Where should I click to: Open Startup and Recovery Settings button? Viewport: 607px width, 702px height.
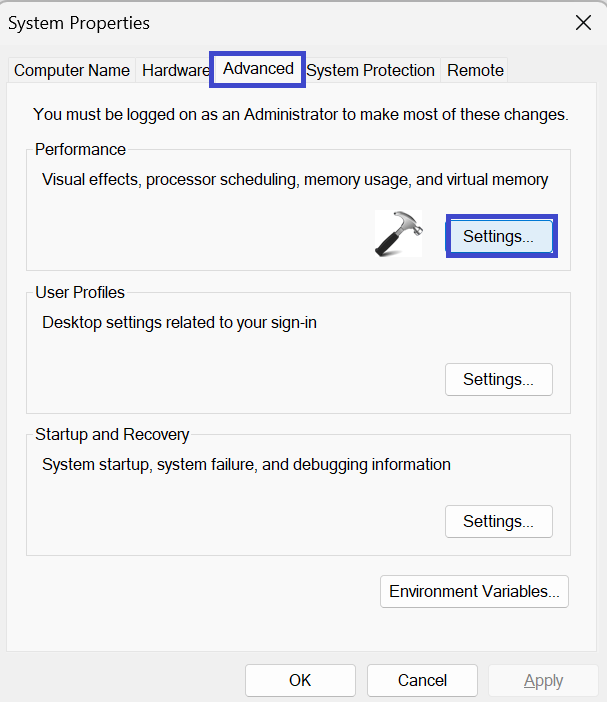(498, 521)
